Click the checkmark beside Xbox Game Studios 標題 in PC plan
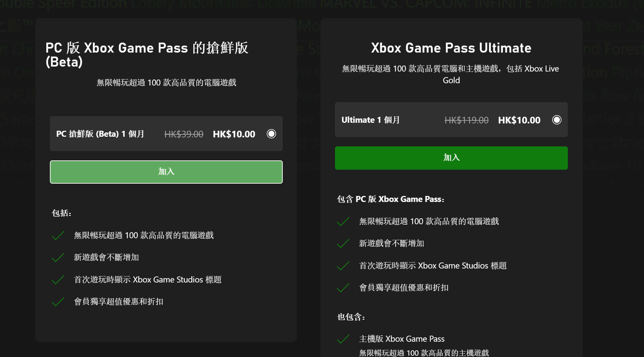 coord(58,280)
